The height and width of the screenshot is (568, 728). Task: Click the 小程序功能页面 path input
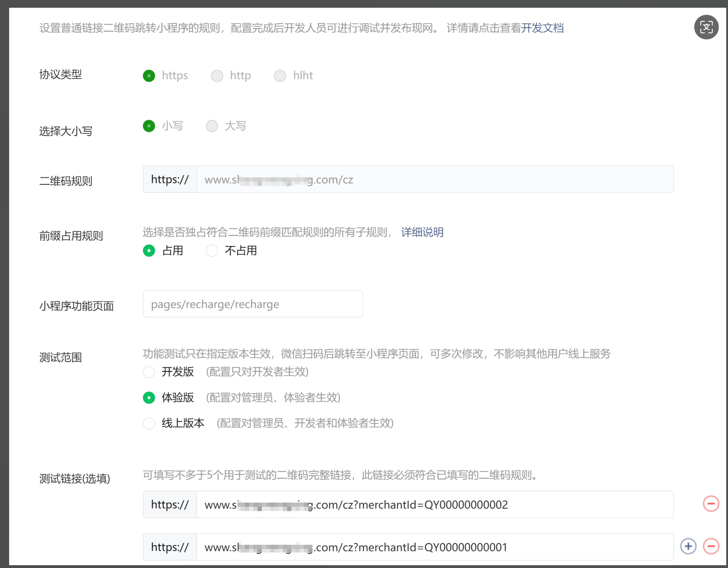[x=253, y=304]
